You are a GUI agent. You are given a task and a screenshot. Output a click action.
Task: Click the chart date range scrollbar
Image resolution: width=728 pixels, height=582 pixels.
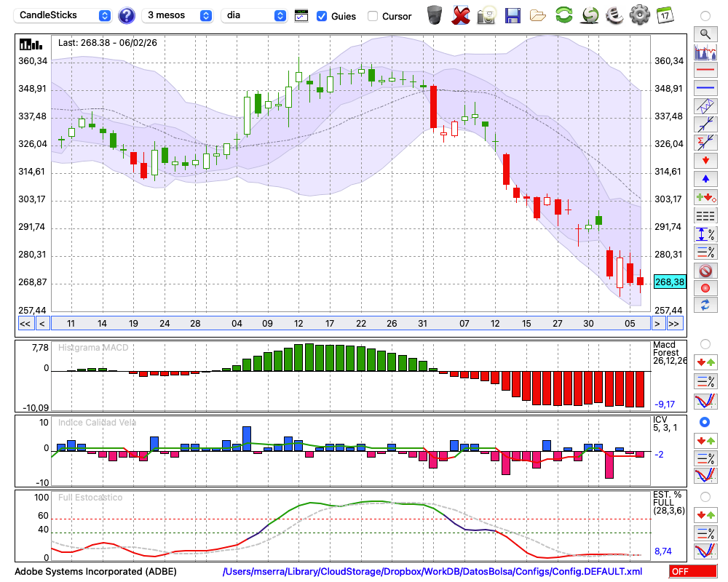(349, 324)
